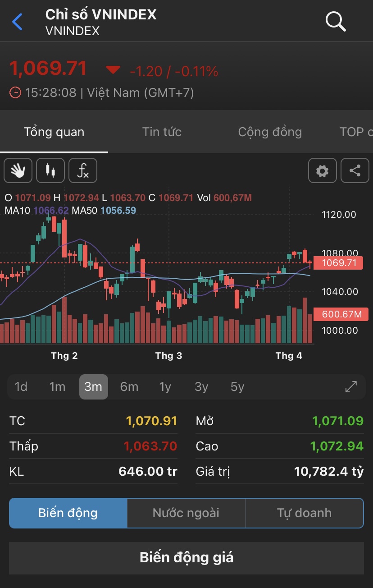Show the Tự doanh segment
This screenshot has width=373, height=588.
[x=304, y=513]
